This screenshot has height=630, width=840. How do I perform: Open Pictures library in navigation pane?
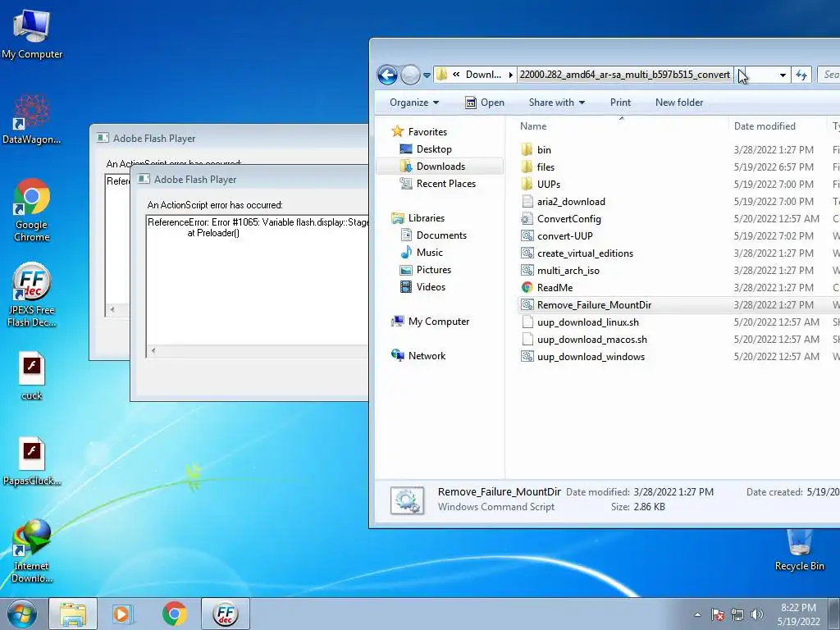[433, 270]
